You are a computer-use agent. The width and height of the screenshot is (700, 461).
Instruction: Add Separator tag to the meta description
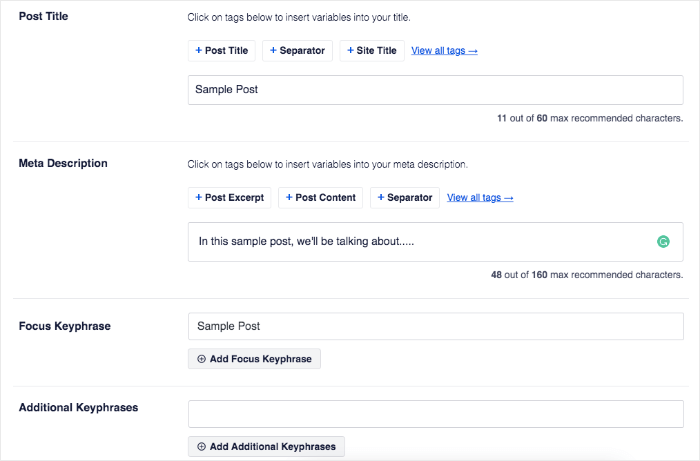[x=405, y=197]
